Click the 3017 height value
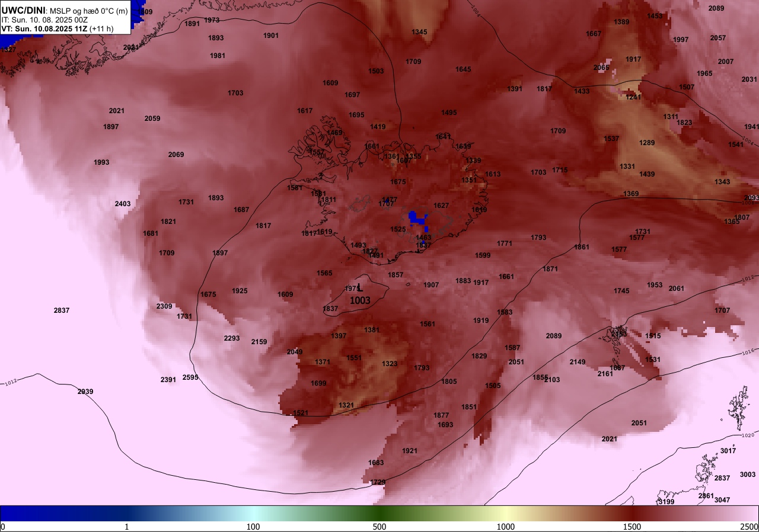The image size is (759, 532). click(728, 451)
